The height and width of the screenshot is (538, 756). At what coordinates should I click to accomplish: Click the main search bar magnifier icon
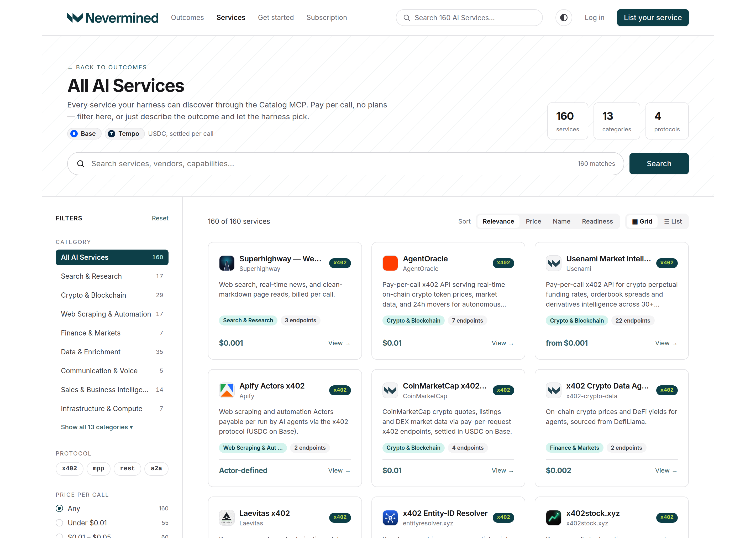click(80, 164)
